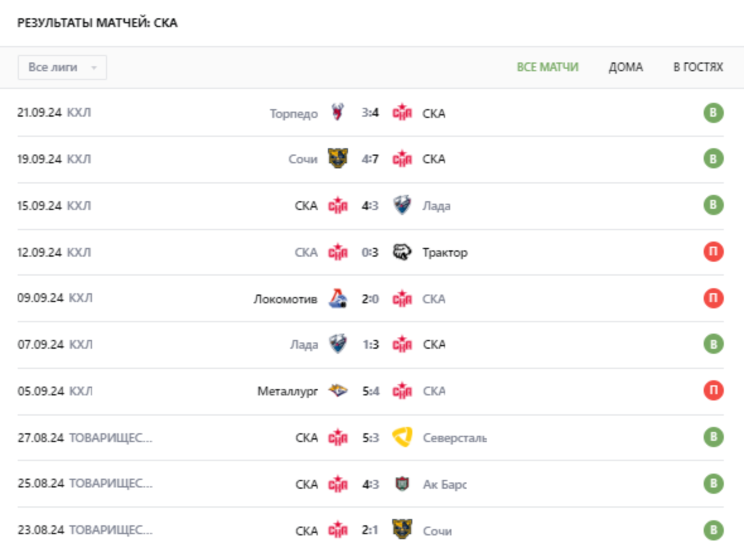
Task: Click the Ak Bars team logo icon
Action: pos(402,484)
